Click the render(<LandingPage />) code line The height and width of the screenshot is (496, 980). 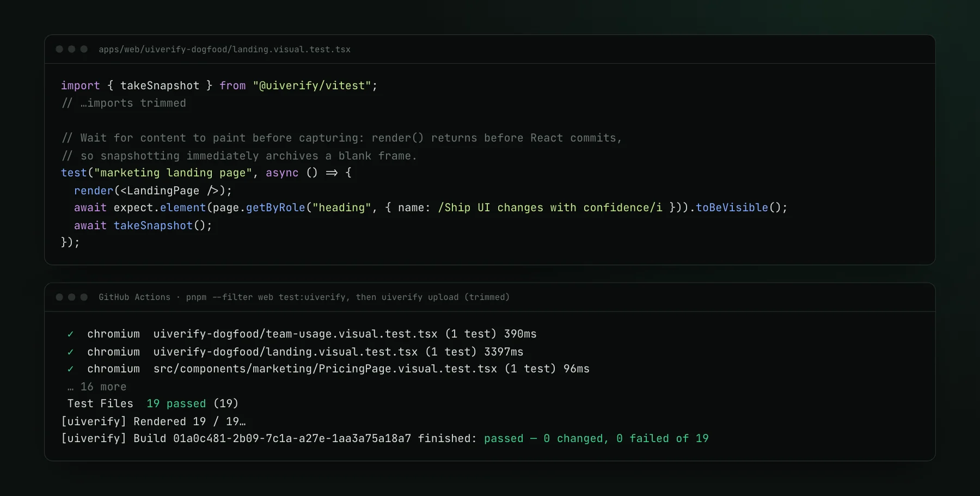[153, 191]
